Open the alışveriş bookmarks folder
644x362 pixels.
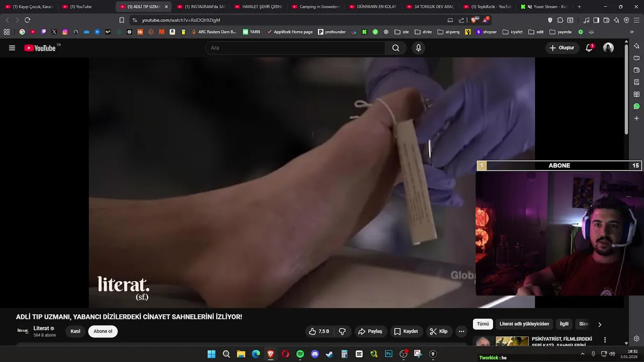(449, 32)
